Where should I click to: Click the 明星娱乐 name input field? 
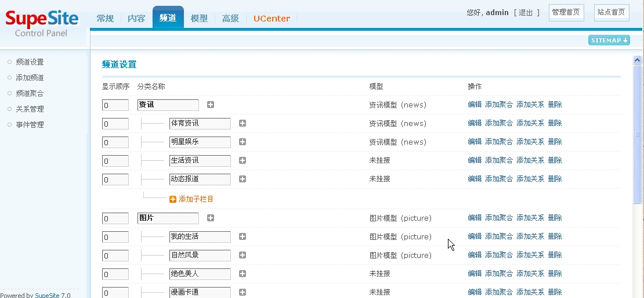pos(200,142)
